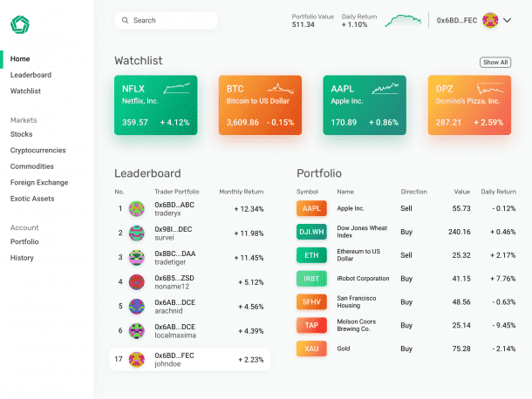Click the magnifying glass search icon
The height and width of the screenshot is (399, 532).
point(126,20)
